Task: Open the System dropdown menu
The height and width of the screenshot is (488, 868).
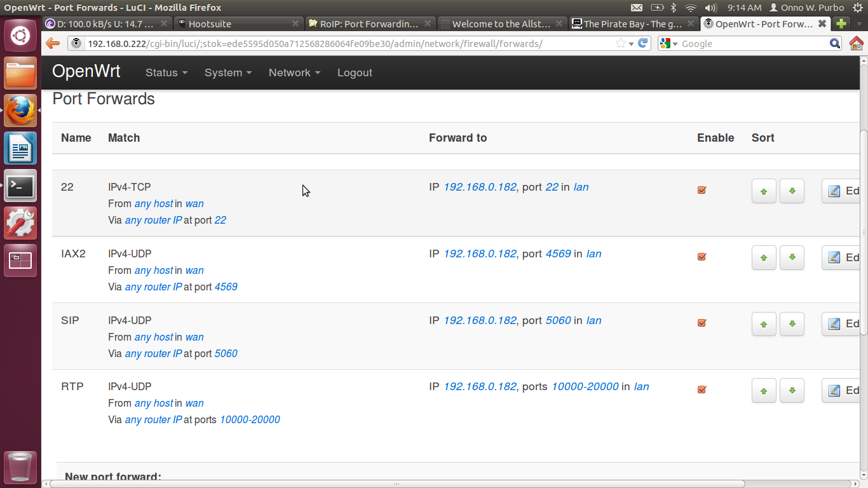Action: [x=227, y=72]
